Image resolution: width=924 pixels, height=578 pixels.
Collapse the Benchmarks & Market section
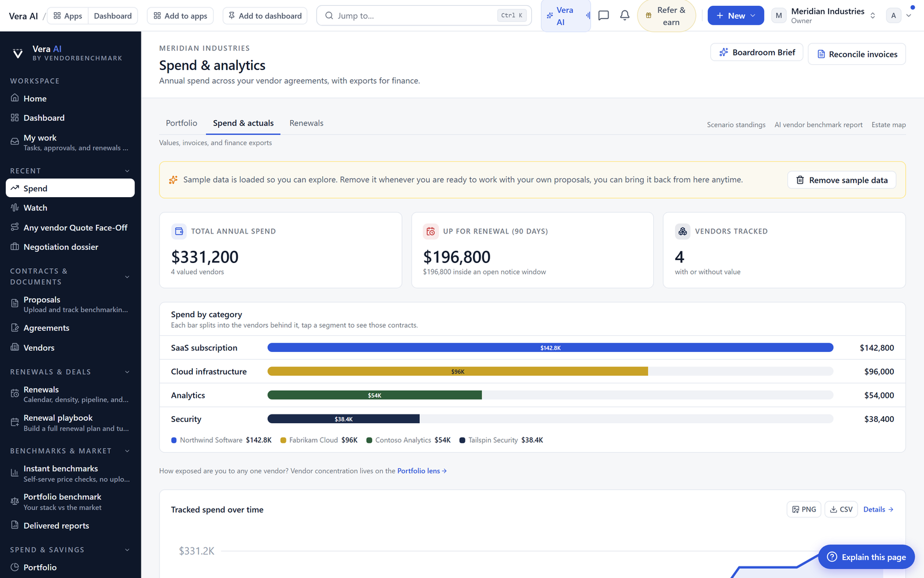pos(127,451)
